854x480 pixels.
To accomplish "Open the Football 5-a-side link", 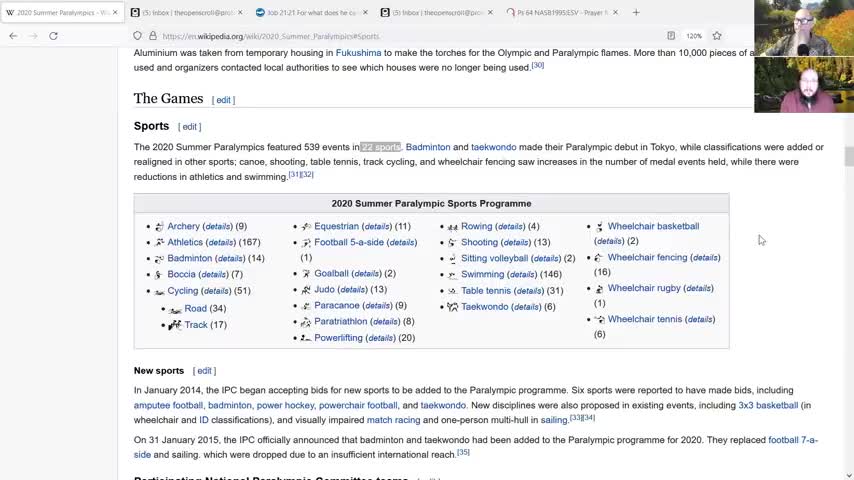I will [349, 242].
